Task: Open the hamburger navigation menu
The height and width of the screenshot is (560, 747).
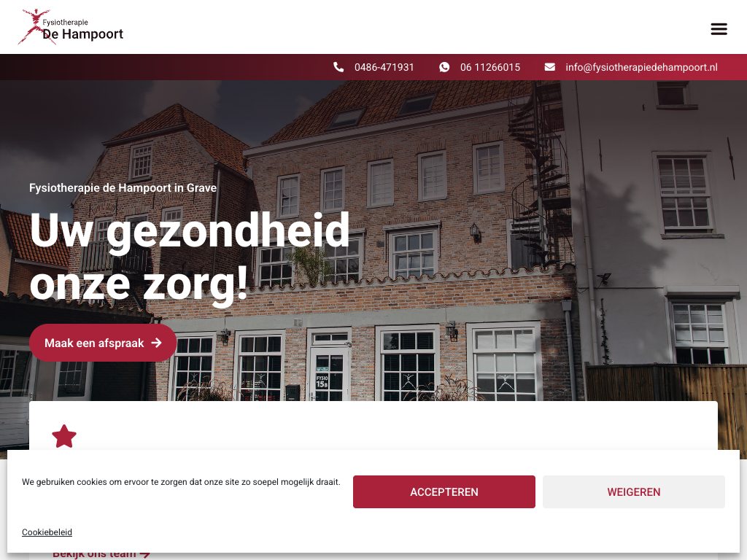Action: tap(719, 29)
